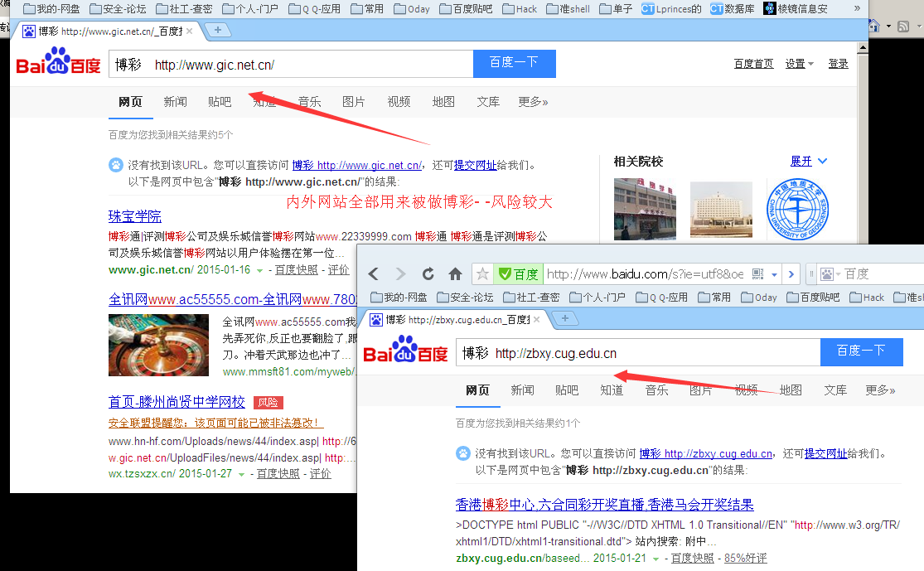Click the Baidu search field containing gic.net.cn
Viewport: 924px width, 571px height.
(291, 64)
